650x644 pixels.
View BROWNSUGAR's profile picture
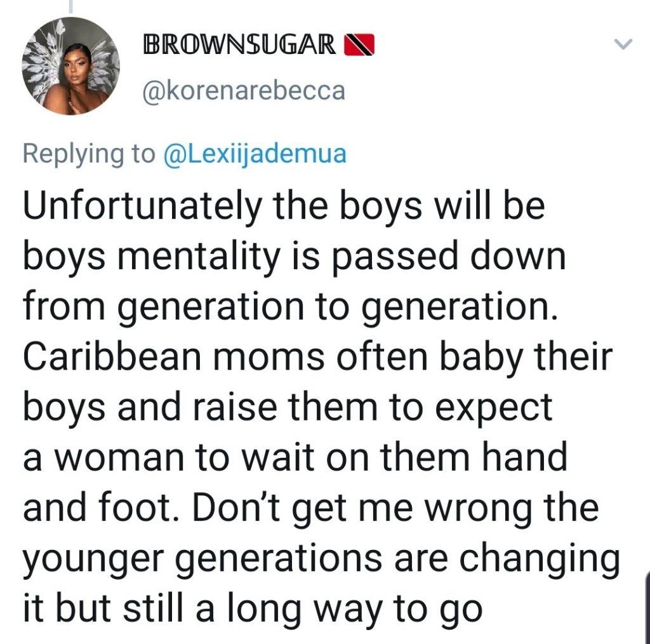pyautogui.click(x=71, y=66)
